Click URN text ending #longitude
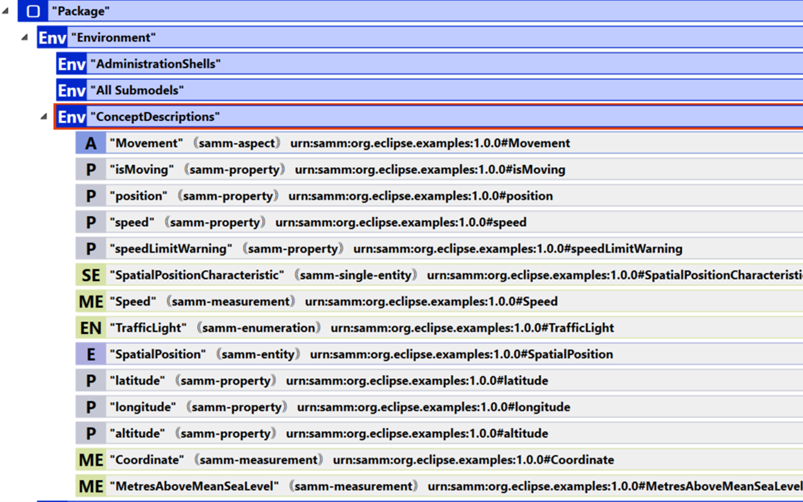Screen dimensions: 803x502 pos(434,407)
